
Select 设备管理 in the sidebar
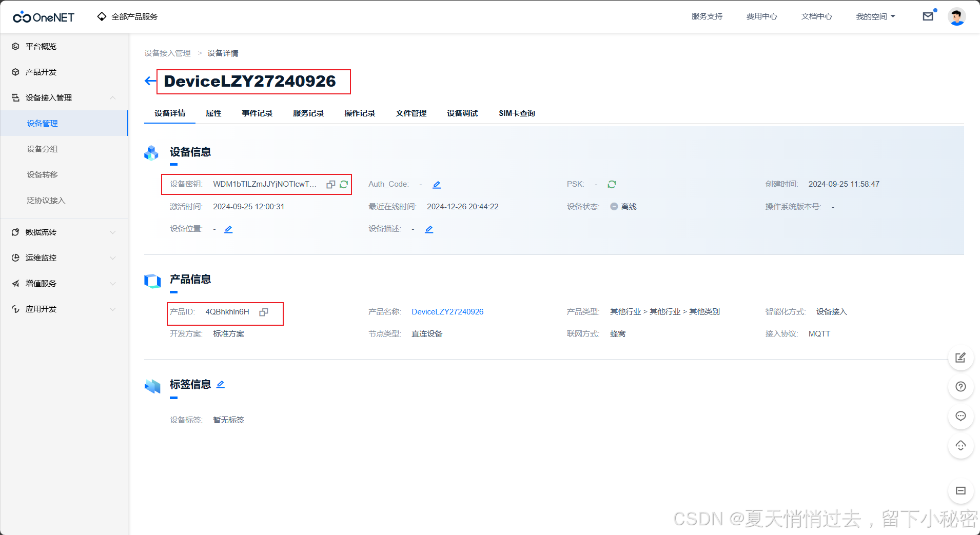[64, 123]
